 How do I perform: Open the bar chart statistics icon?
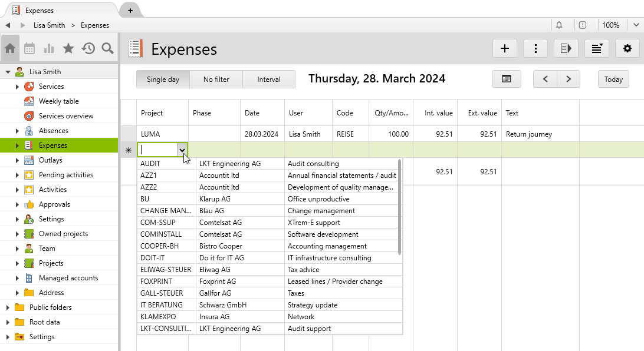pyautogui.click(x=49, y=48)
